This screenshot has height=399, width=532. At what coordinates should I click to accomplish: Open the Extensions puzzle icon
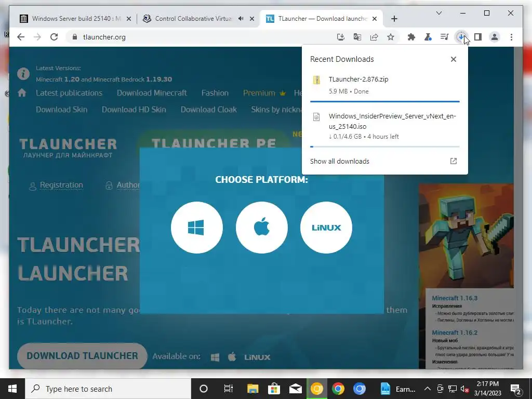411,37
